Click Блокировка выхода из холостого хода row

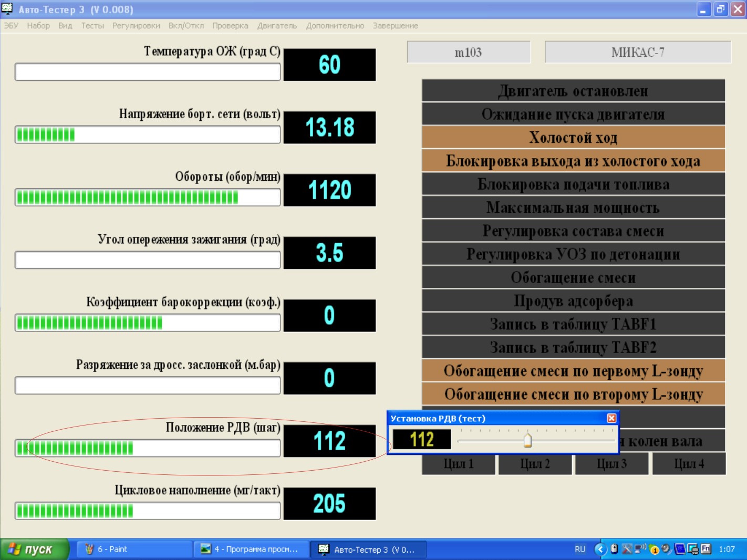coord(573,161)
